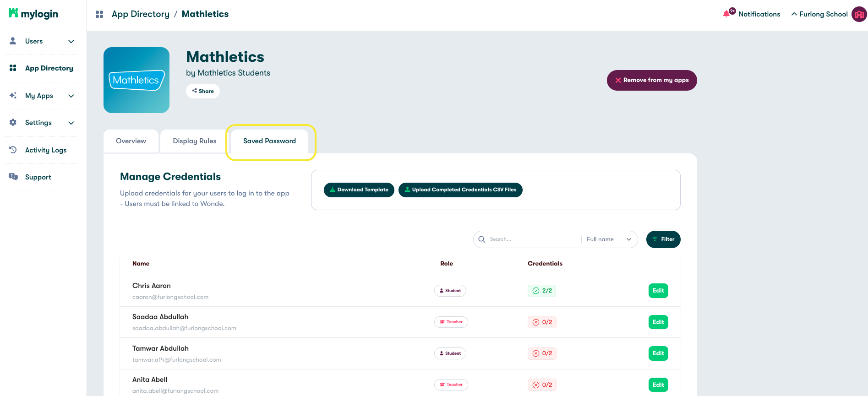Image resolution: width=868 pixels, height=396 pixels.
Task: Expand the Users menu chevron
Action: (x=71, y=41)
